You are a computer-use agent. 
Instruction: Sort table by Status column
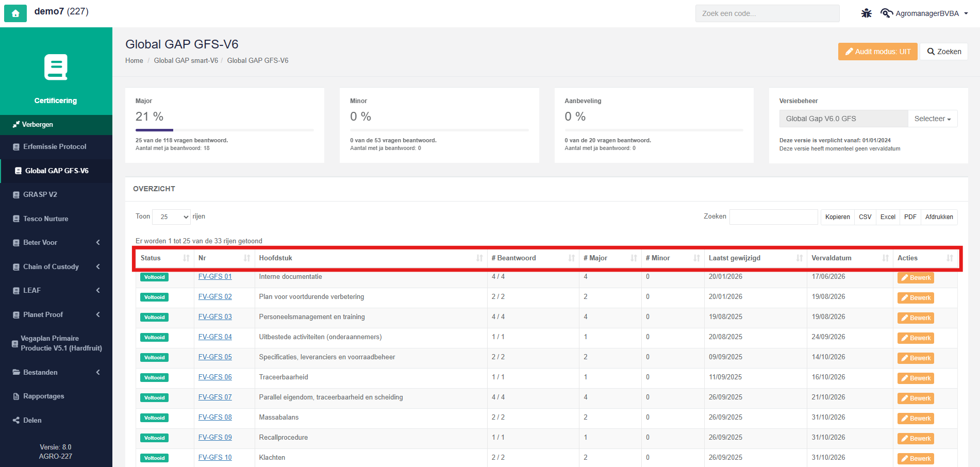click(164, 258)
